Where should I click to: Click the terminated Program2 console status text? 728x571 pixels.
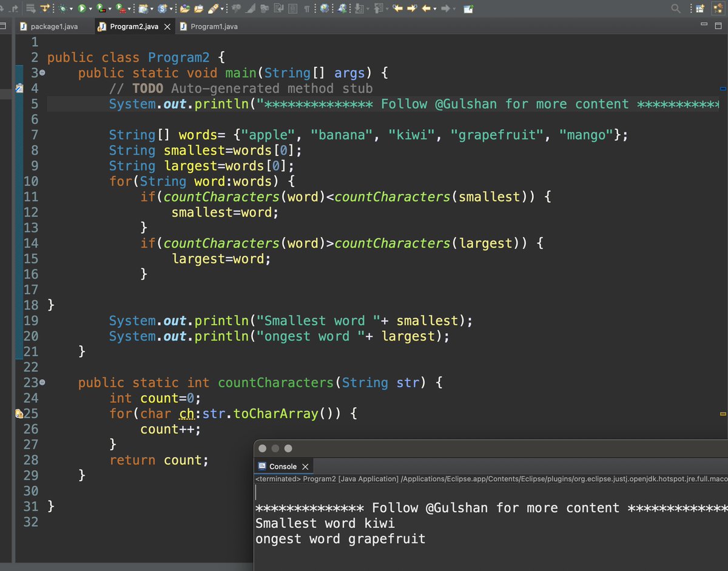[x=491, y=479]
